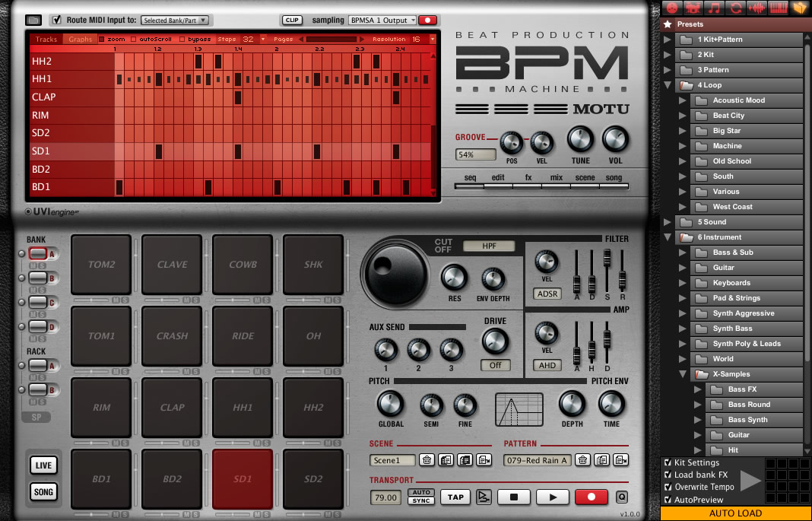Screen dimensions: 812x521
Task: Enable the autoScroll checkbox
Action: pyautogui.click(x=133, y=40)
